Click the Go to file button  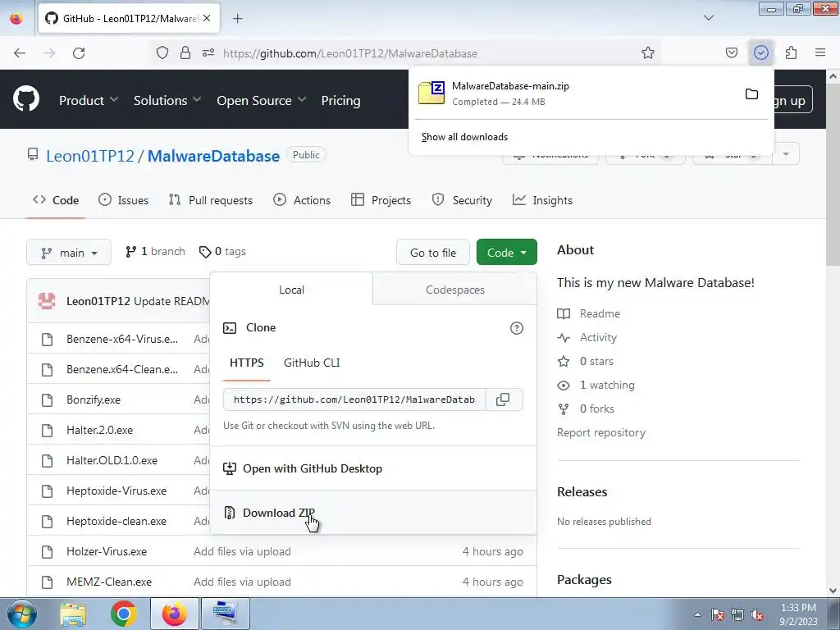(x=433, y=253)
